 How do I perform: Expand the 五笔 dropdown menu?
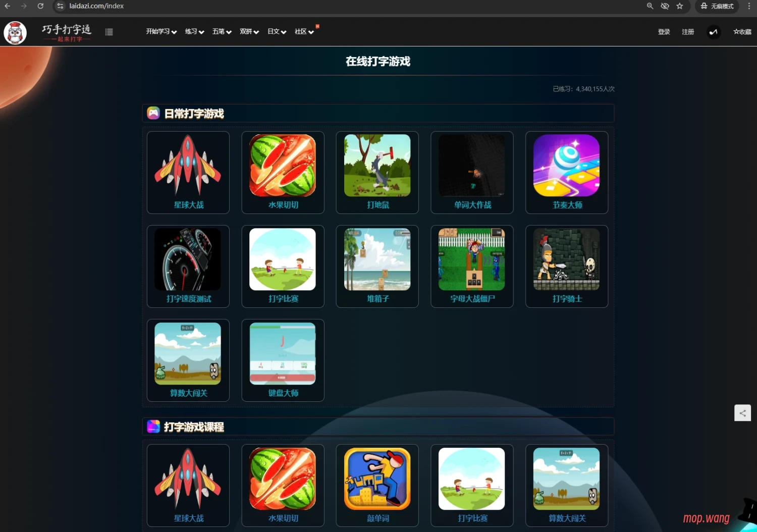point(222,32)
